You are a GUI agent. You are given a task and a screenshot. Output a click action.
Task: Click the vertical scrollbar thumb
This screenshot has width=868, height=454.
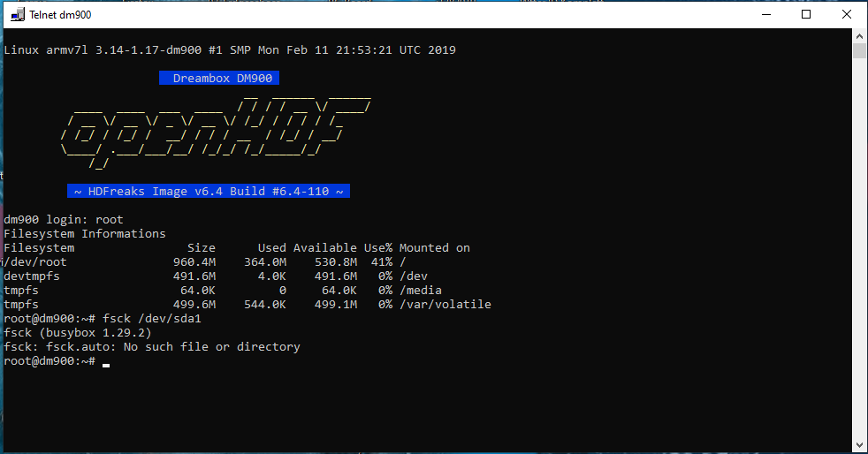[859, 51]
